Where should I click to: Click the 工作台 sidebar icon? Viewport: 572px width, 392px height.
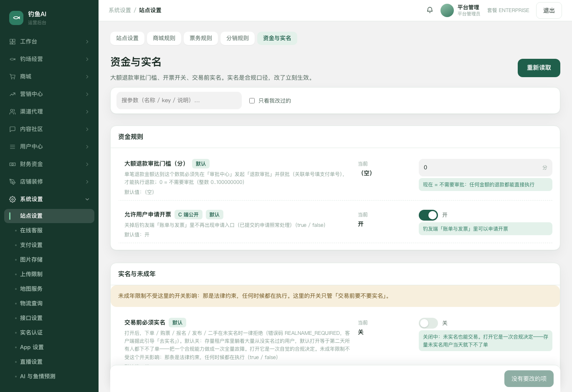tap(13, 42)
